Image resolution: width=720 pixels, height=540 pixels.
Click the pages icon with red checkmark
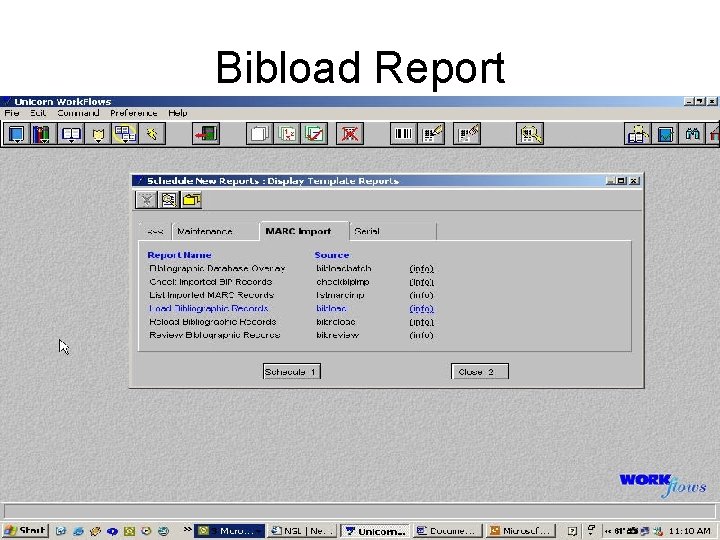314,134
